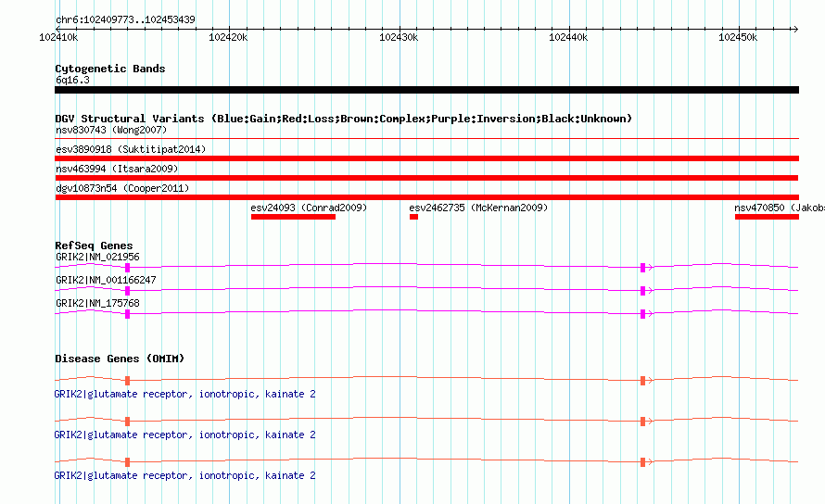Open the nsv470850 variant label

pos(780,208)
